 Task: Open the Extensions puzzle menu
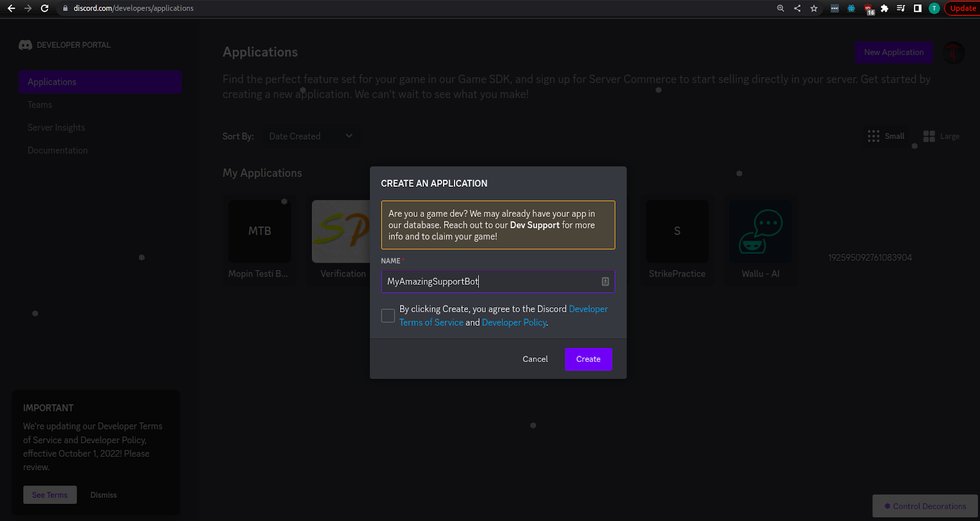(x=884, y=8)
